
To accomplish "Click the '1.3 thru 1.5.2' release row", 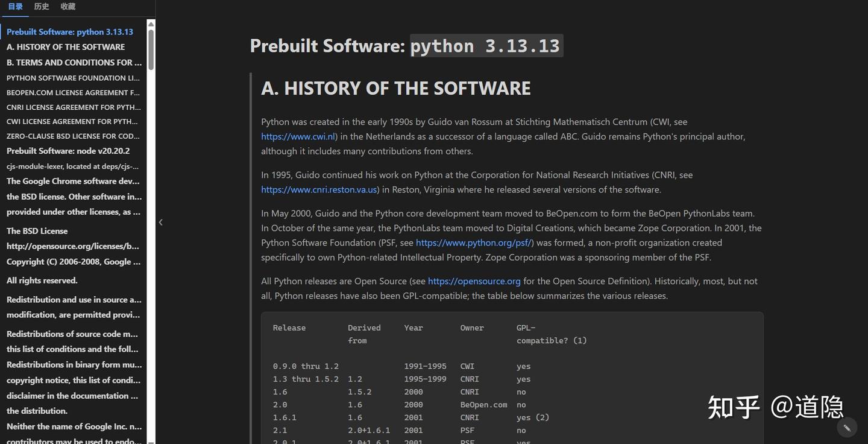I will click(306, 379).
